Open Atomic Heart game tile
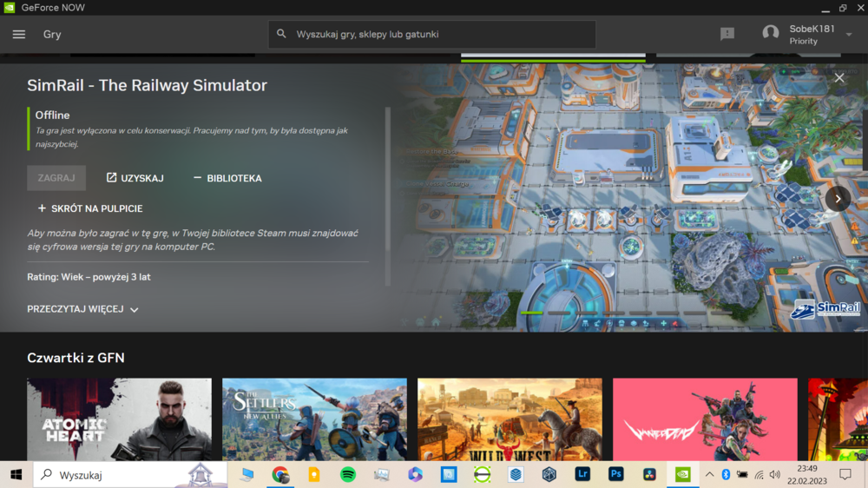The width and height of the screenshot is (868, 488). 119,419
